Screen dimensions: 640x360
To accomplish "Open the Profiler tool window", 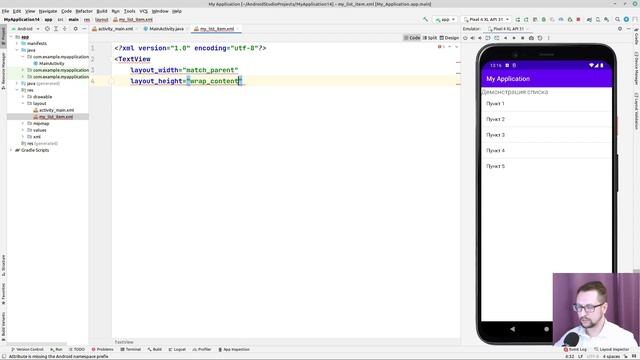I will coord(202,349).
